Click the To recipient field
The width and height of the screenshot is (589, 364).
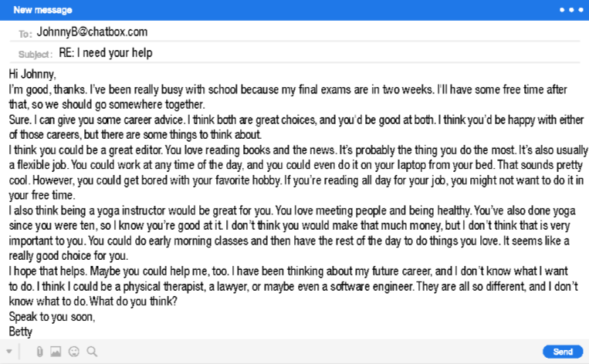pos(309,32)
